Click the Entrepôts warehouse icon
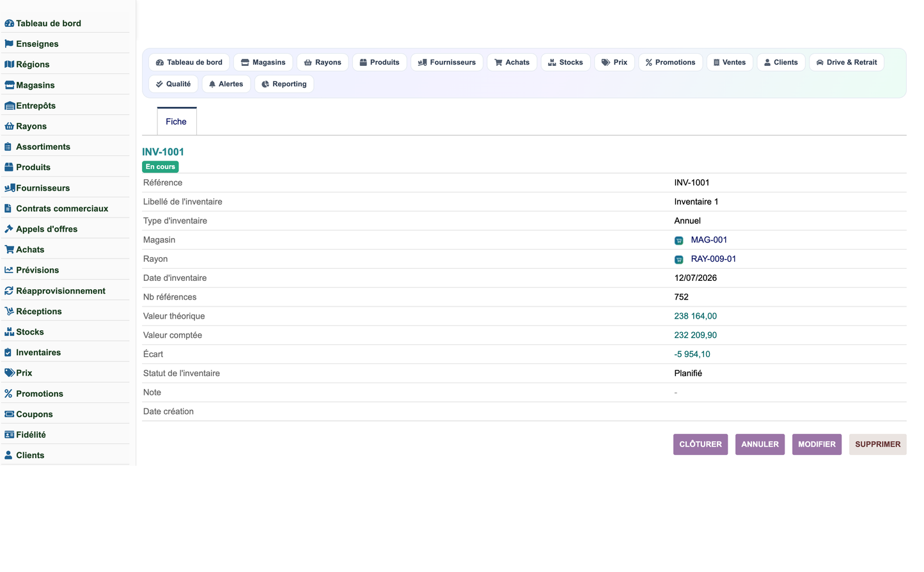Image resolution: width=924 pixels, height=572 pixels. click(10, 106)
